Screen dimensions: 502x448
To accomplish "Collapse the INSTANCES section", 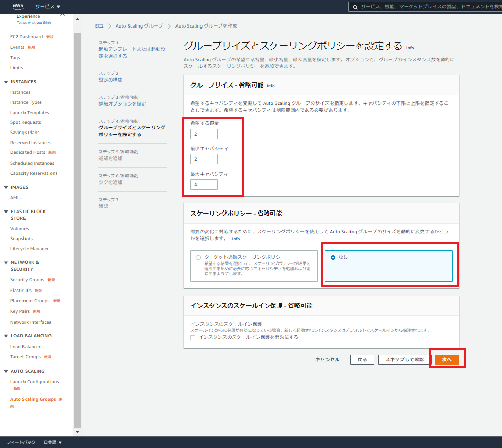I will coord(6,82).
